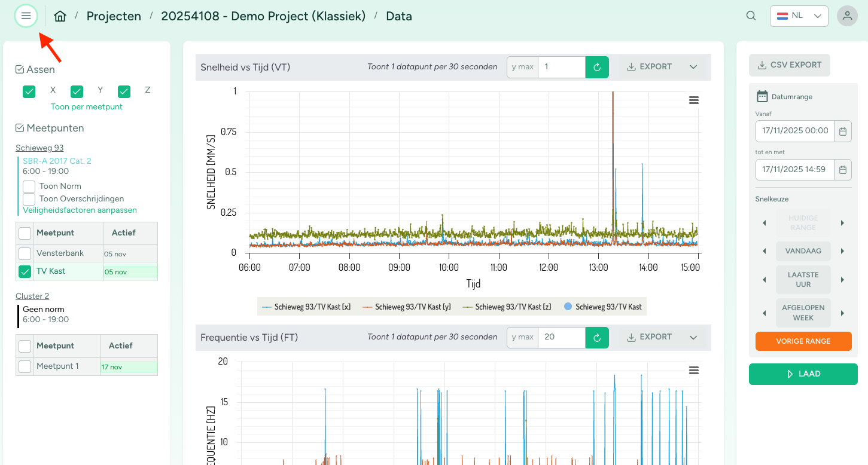Select the VANDAAG quick range
868x465 pixels.
click(803, 251)
